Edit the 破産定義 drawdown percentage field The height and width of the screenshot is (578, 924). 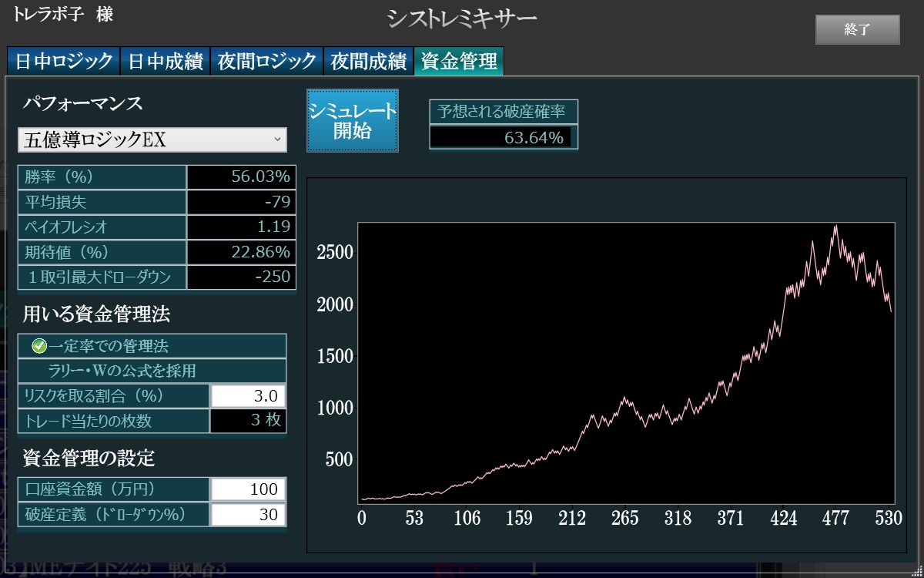(248, 515)
